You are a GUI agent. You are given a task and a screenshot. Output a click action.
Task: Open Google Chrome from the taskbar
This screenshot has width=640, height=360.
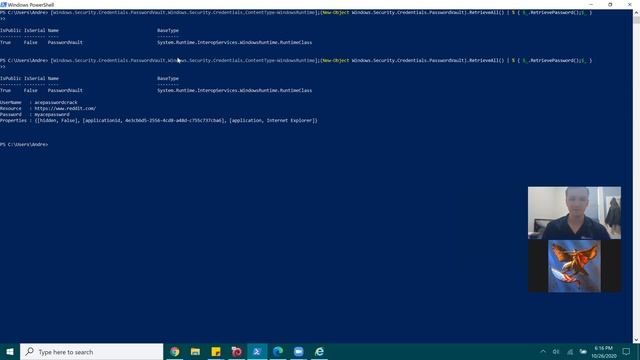pos(175,351)
